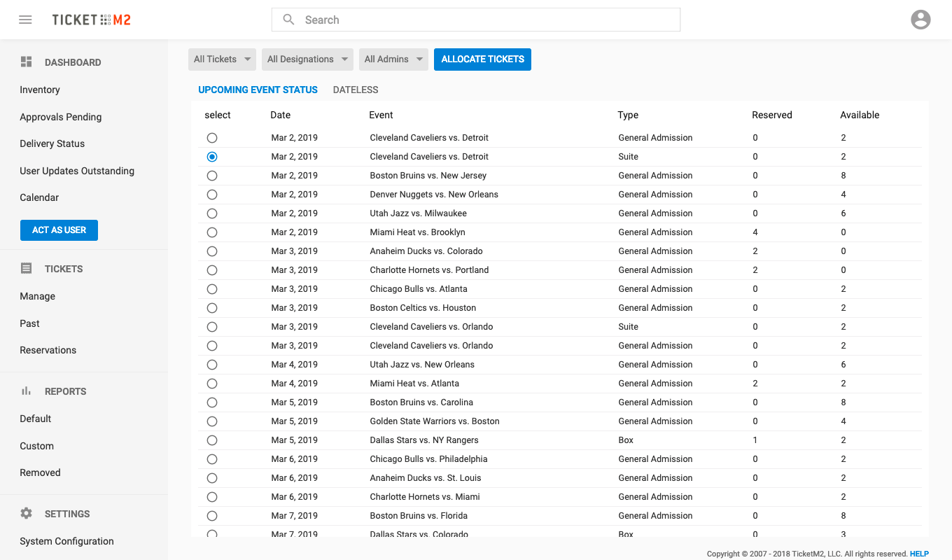Open the hamburger navigation menu
This screenshot has width=952, height=560.
[x=25, y=20]
